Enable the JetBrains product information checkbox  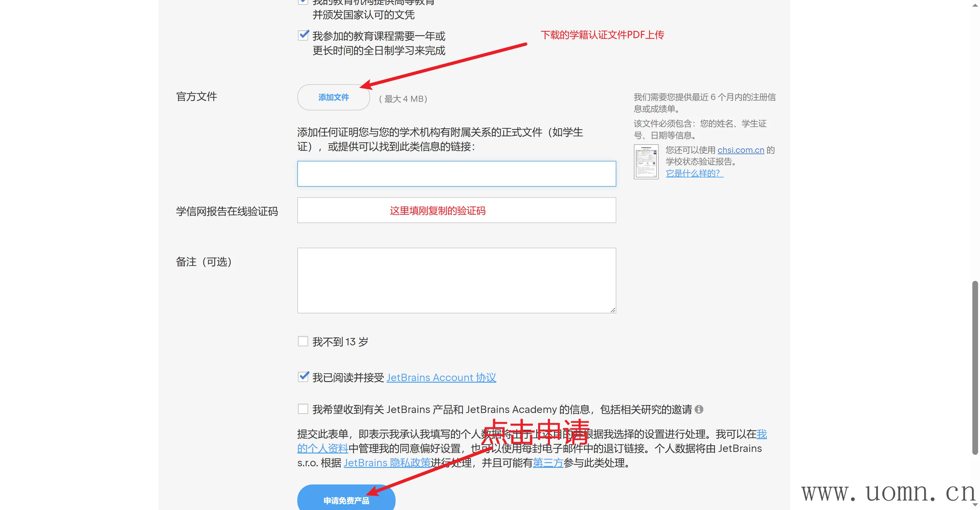pyautogui.click(x=303, y=409)
